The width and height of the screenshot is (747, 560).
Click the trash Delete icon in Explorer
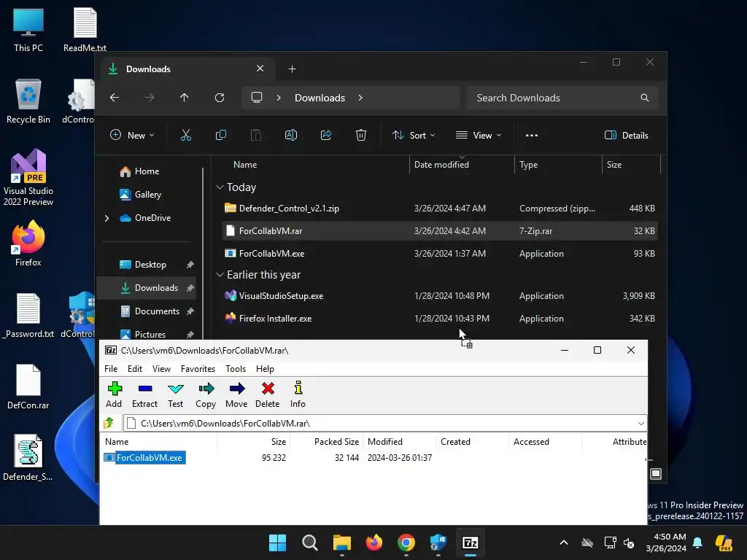click(361, 135)
